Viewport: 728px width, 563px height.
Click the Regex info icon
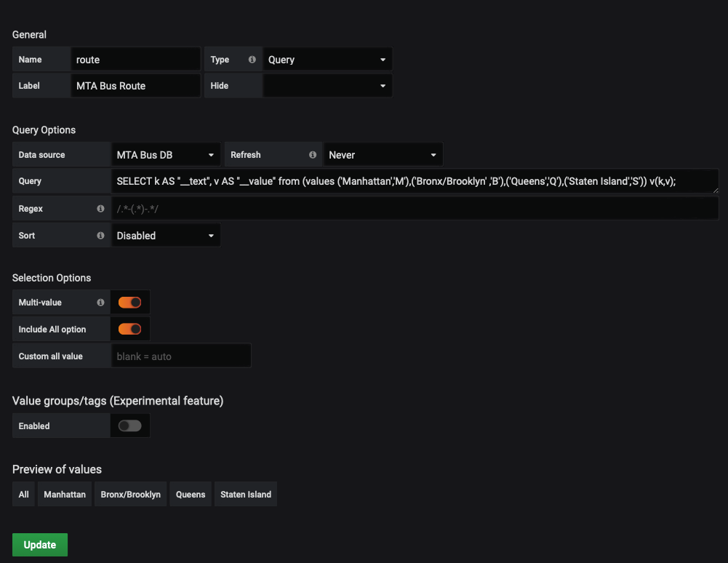pos(100,209)
